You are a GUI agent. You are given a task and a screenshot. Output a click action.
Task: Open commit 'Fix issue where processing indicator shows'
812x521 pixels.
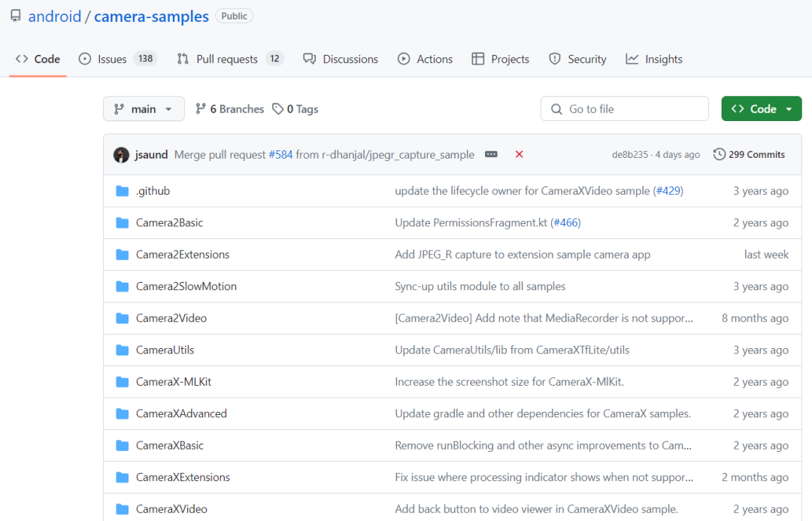(544, 477)
